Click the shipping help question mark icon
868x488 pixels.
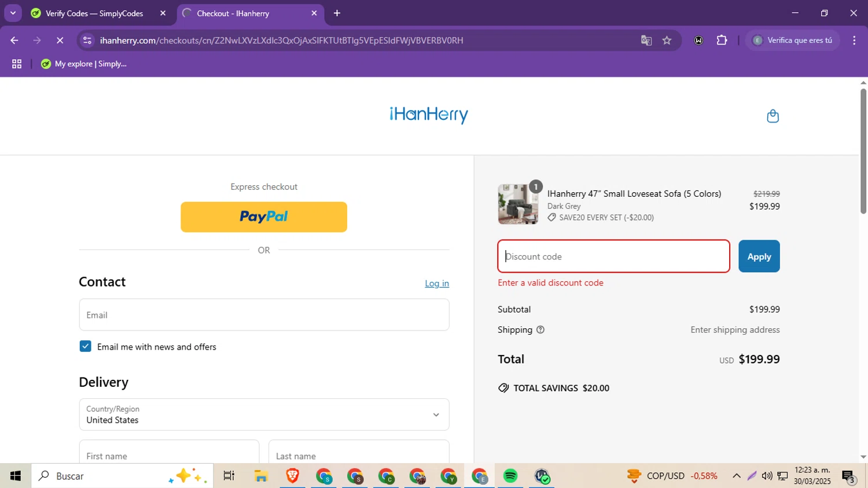(540, 330)
